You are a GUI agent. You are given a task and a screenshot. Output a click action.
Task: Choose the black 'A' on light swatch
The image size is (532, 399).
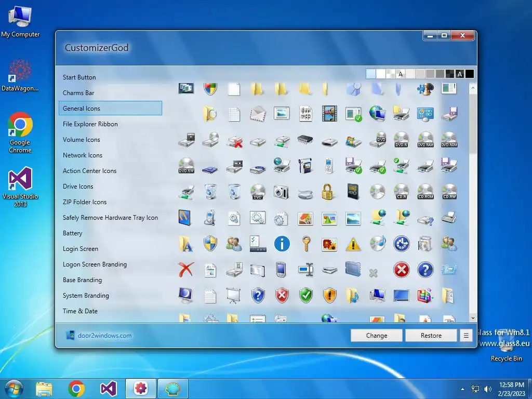click(x=401, y=74)
